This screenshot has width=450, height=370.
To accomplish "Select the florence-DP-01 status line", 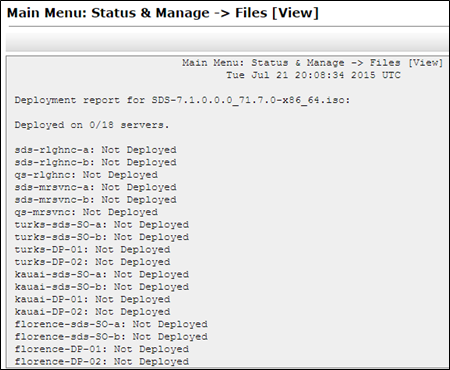I will pos(102,349).
